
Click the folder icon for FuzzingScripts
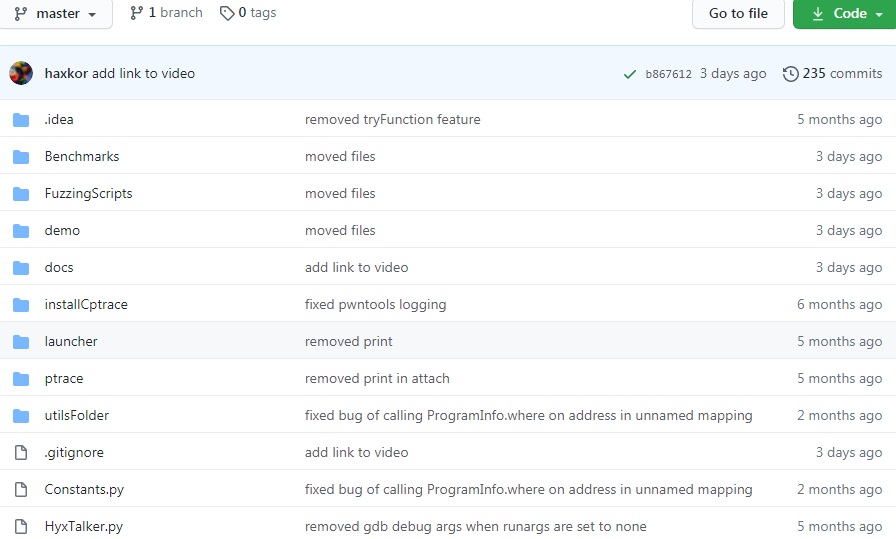[x=21, y=194]
